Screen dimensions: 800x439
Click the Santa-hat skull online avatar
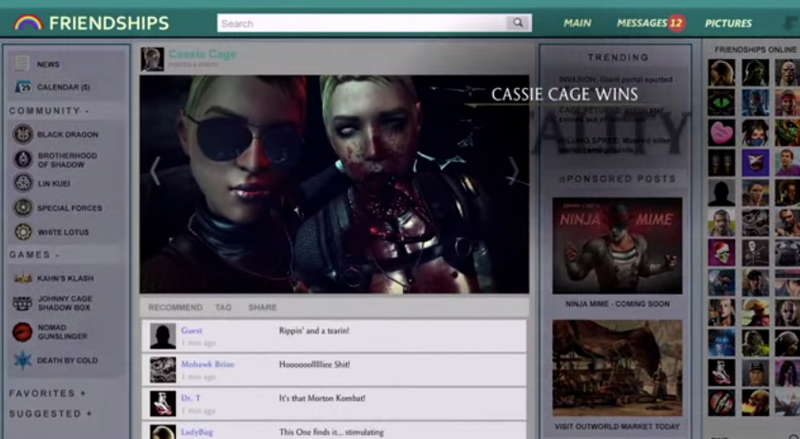coord(721,253)
